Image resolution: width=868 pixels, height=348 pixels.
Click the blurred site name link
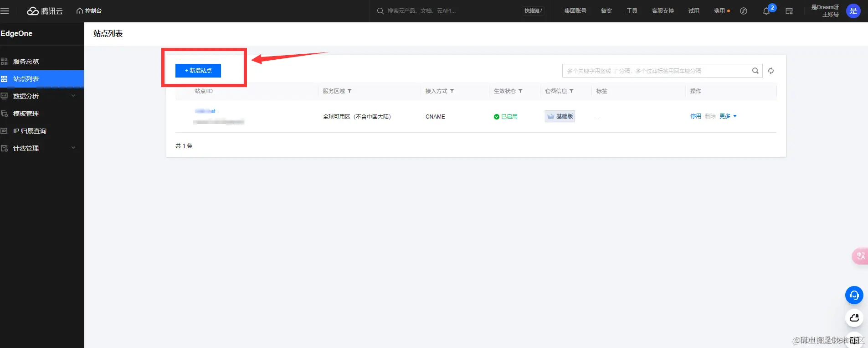coord(205,111)
